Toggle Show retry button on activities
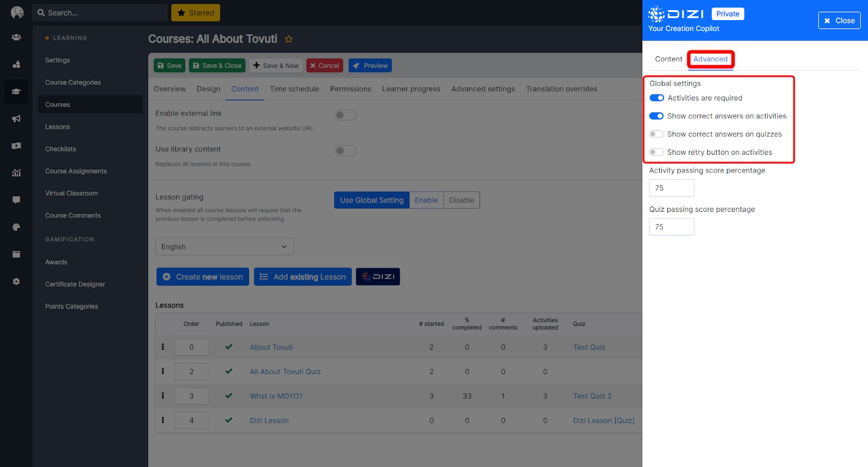 tap(656, 152)
